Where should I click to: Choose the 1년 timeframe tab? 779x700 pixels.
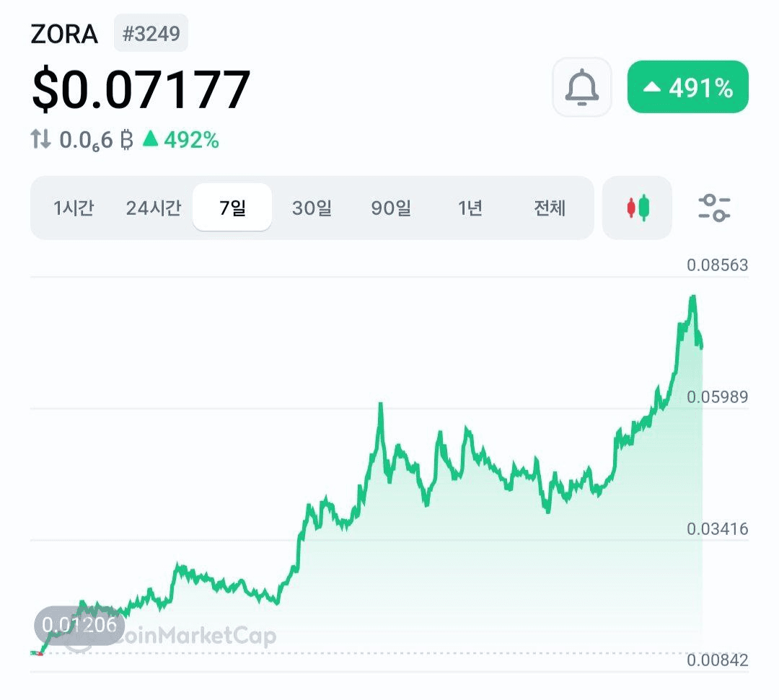click(470, 208)
